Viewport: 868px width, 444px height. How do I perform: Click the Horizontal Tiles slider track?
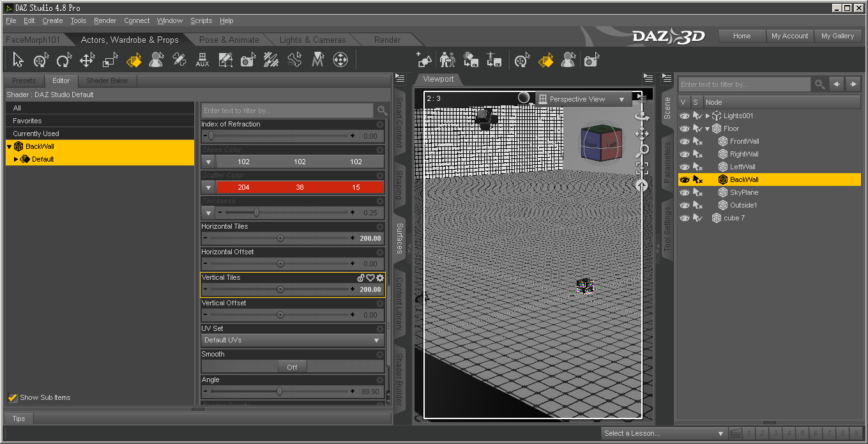click(280, 238)
